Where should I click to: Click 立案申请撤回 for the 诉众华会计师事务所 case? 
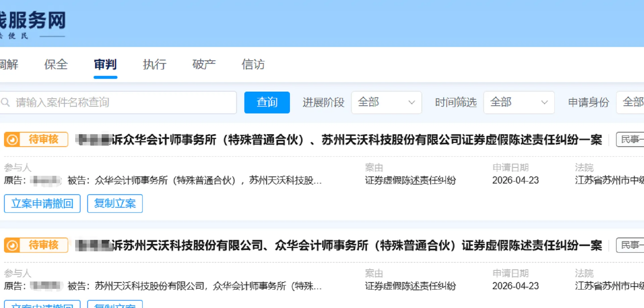tap(42, 204)
